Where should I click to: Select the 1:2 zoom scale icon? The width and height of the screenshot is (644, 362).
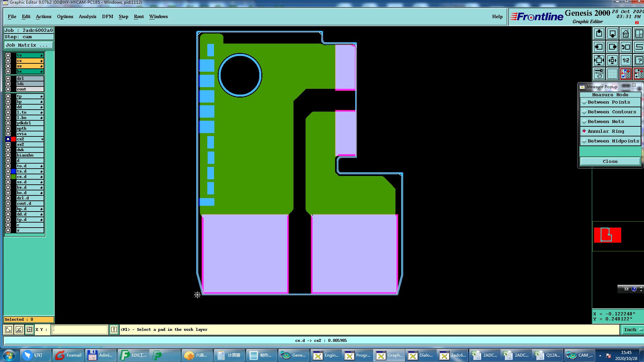coord(626,61)
